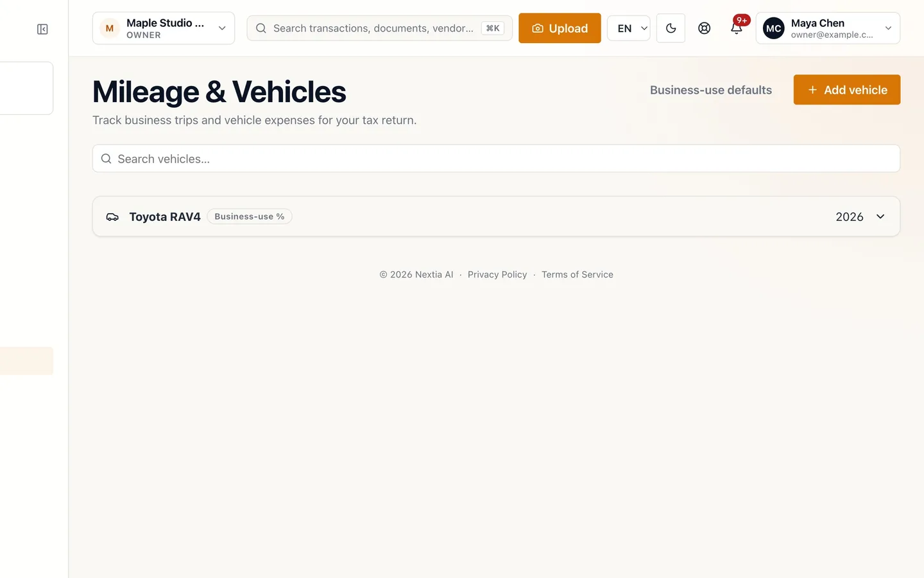Open Maple Studio organization switcher
Viewport: 924px width, 578px height.
[x=164, y=28]
